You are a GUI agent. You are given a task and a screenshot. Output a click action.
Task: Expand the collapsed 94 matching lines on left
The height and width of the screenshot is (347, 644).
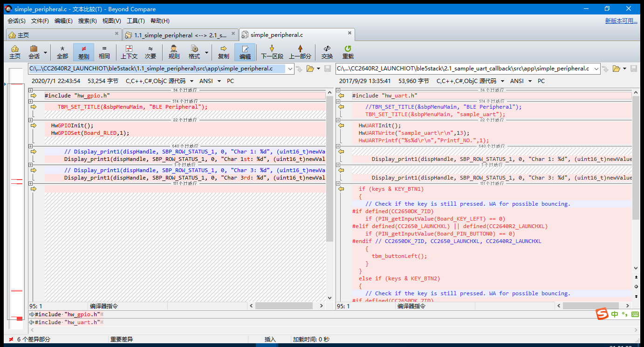(31, 90)
